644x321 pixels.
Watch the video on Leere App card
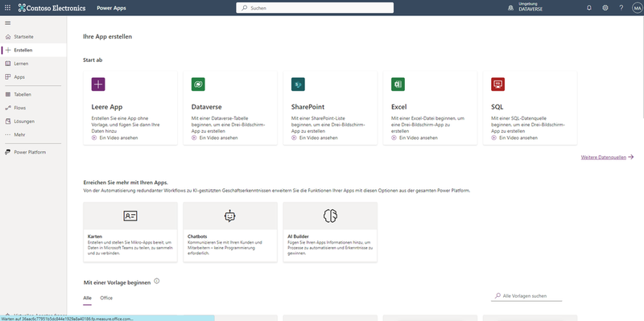tap(114, 138)
